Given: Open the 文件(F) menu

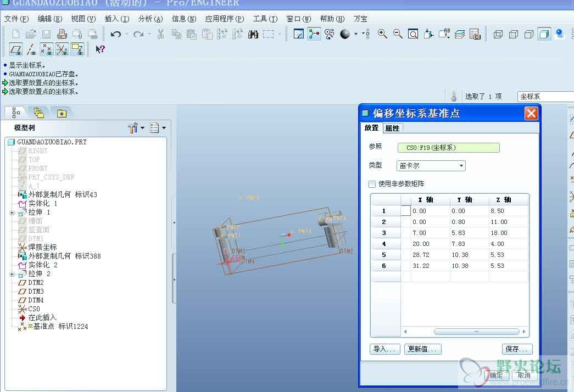Looking at the screenshot, I should (16, 19).
